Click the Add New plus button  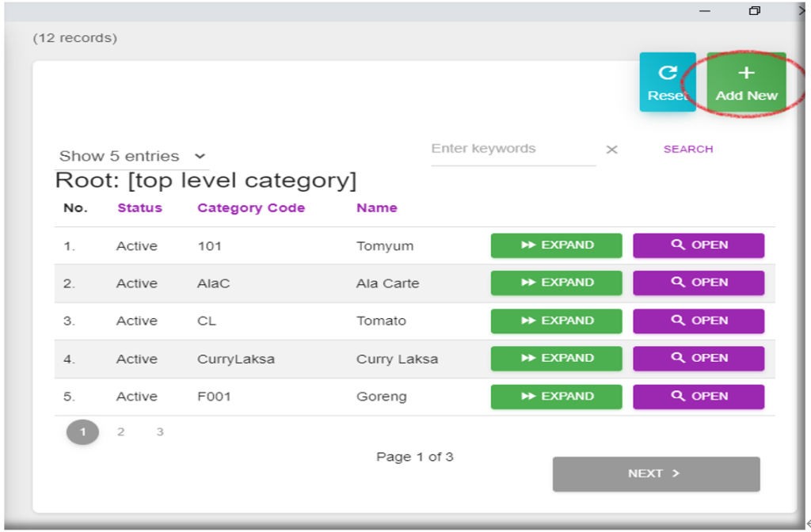tap(746, 82)
